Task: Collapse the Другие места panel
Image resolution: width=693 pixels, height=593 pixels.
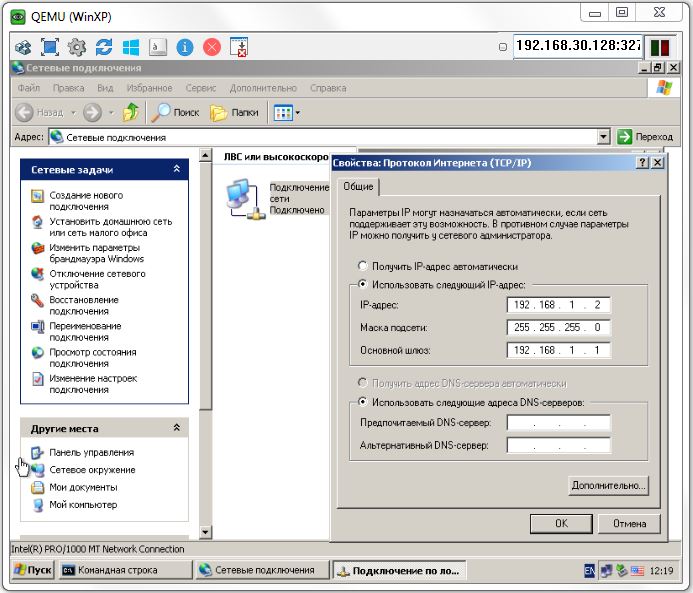Action: tap(176, 428)
